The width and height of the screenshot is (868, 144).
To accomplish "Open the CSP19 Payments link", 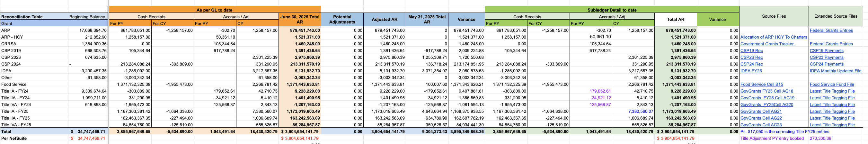I will tap(826, 50).
